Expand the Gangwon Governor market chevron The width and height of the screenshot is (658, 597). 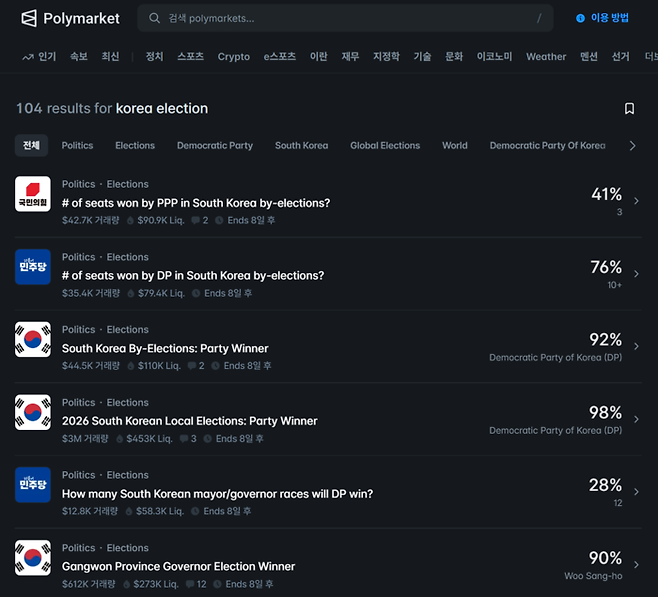(637, 565)
